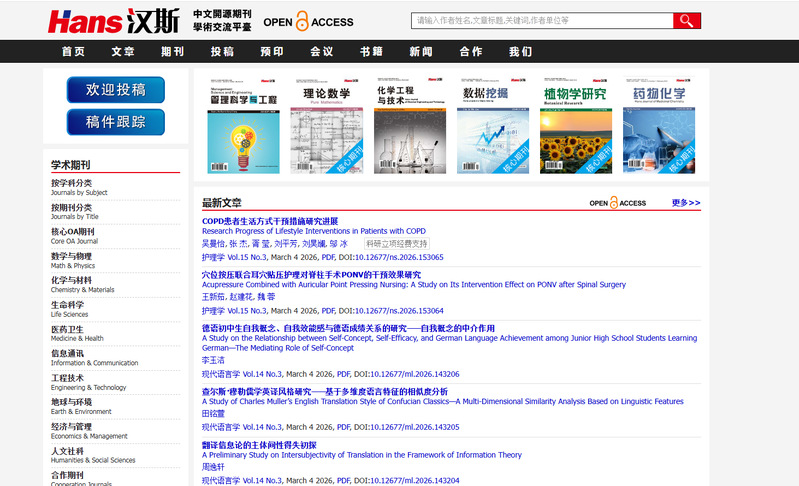Viewport: 799px width, 486px height.
Task: Click PDF link for the COPD article
Action: coord(329,257)
